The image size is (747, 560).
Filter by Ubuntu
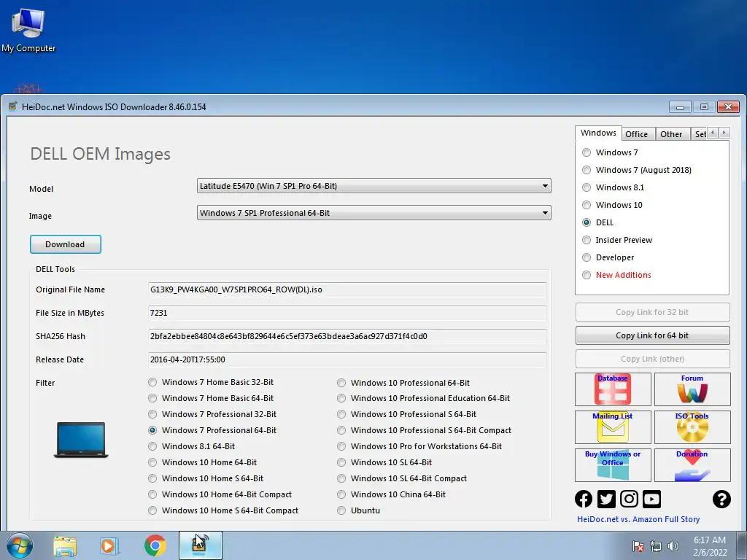[359, 510]
